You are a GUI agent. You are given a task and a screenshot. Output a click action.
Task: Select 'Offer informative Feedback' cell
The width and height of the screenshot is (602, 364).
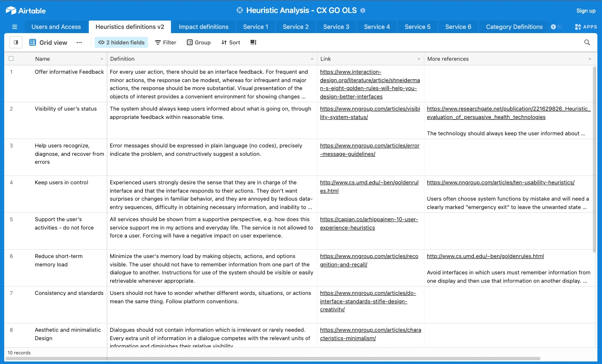pyautogui.click(x=70, y=84)
